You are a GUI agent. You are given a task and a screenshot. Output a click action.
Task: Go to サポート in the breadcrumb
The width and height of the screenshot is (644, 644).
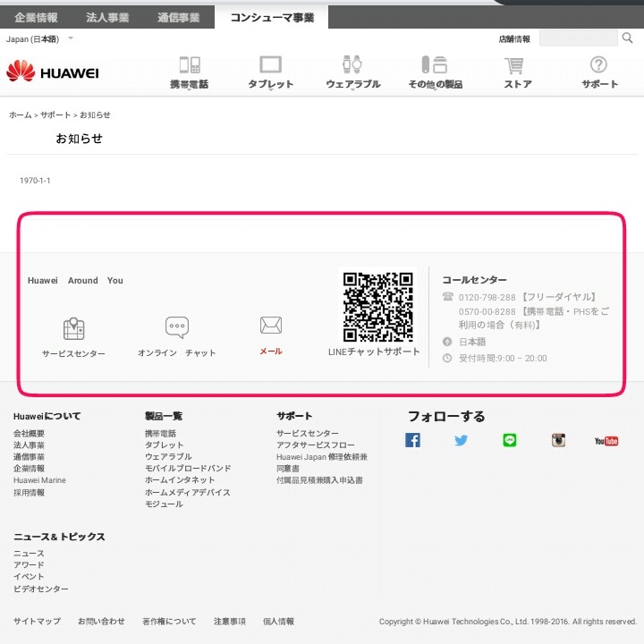click(x=55, y=115)
